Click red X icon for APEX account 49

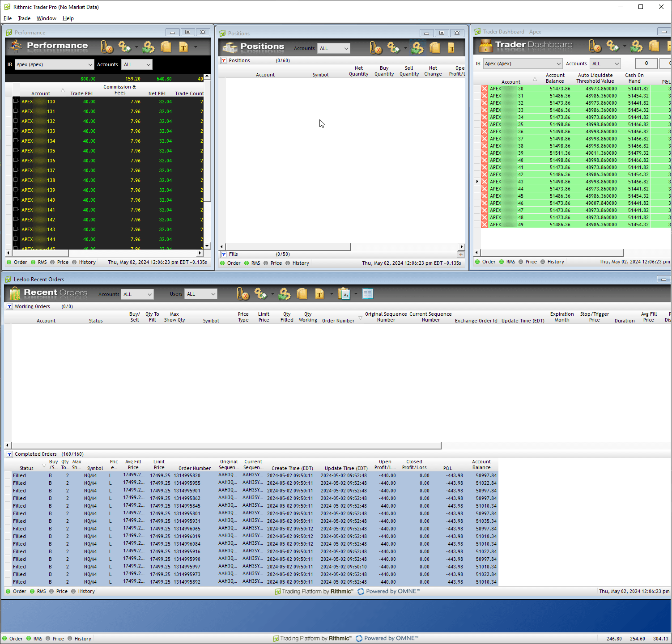pyautogui.click(x=485, y=225)
